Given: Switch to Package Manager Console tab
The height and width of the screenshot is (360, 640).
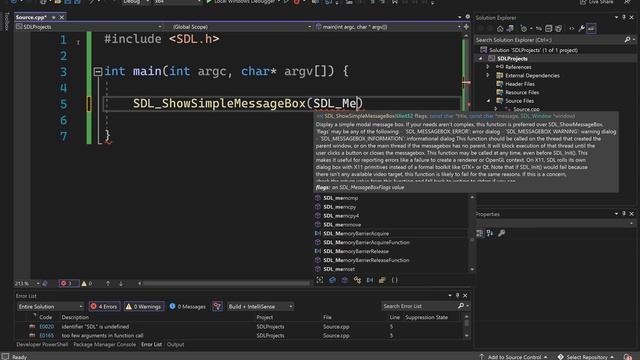Looking at the screenshot, I should (x=104, y=344).
